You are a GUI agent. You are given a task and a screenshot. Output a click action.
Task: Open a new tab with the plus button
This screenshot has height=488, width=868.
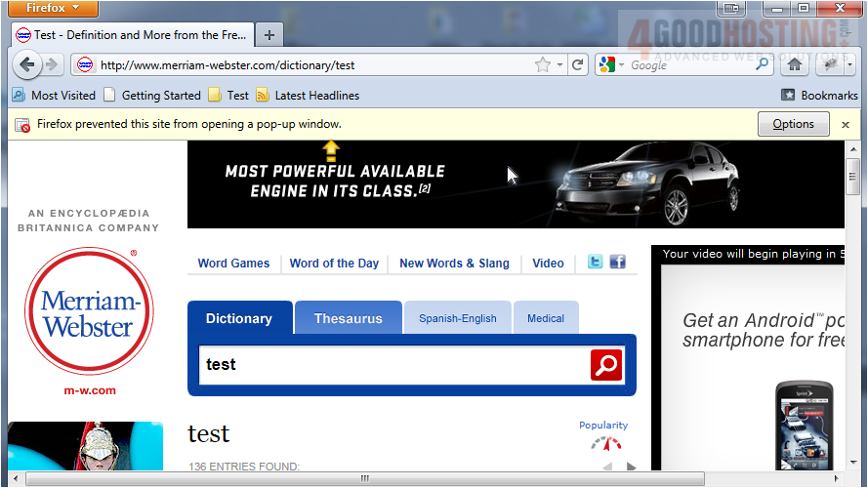click(269, 35)
